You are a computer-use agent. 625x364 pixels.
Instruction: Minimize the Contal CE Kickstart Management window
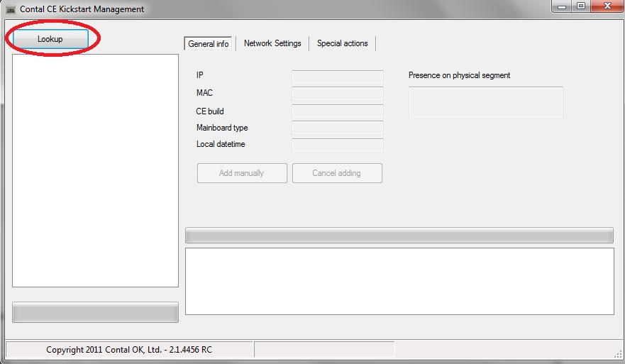tap(562, 6)
